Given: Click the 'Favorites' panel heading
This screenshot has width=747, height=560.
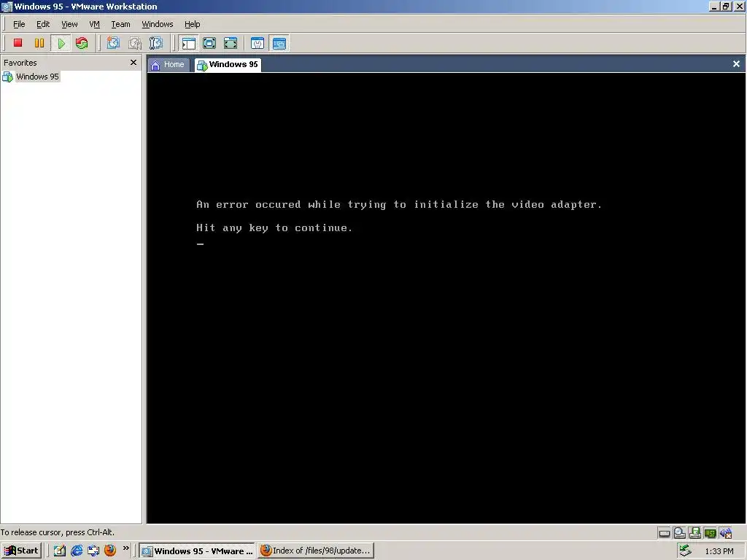Looking at the screenshot, I should coord(20,63).
